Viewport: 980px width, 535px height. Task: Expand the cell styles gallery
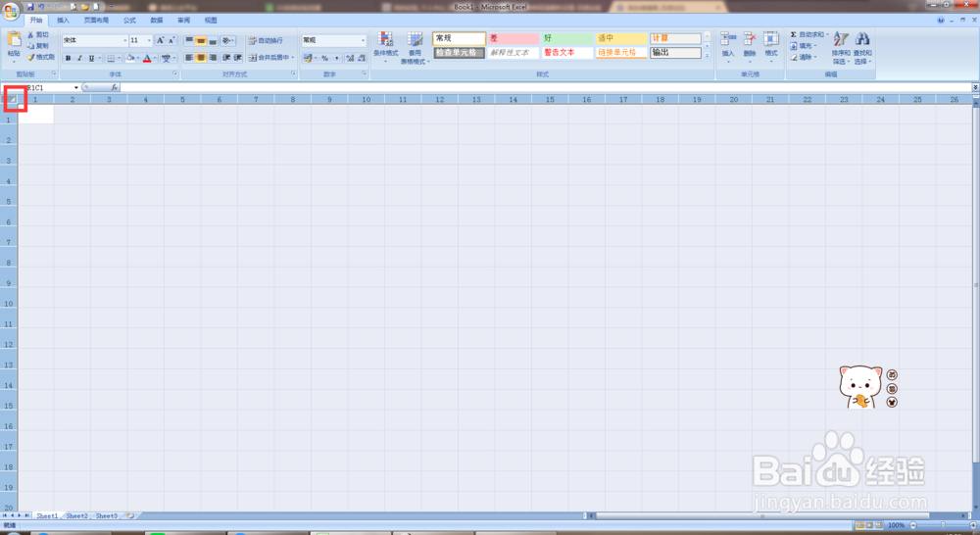(x=708, y=56)
